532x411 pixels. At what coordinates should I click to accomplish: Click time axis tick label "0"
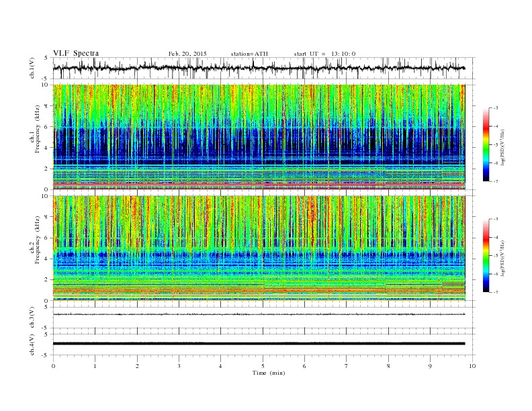[x=53, y=366]
